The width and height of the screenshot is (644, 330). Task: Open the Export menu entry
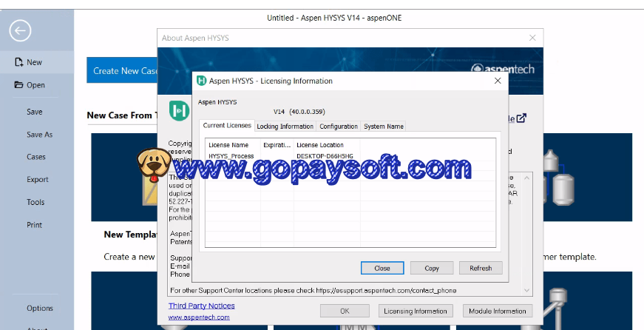(38, 180)
